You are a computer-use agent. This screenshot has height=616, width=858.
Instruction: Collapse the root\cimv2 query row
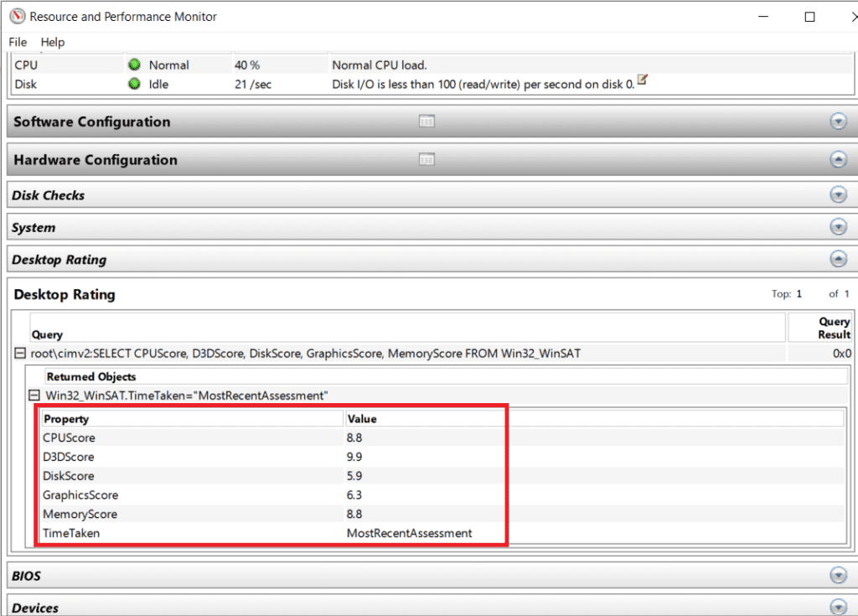20,353
